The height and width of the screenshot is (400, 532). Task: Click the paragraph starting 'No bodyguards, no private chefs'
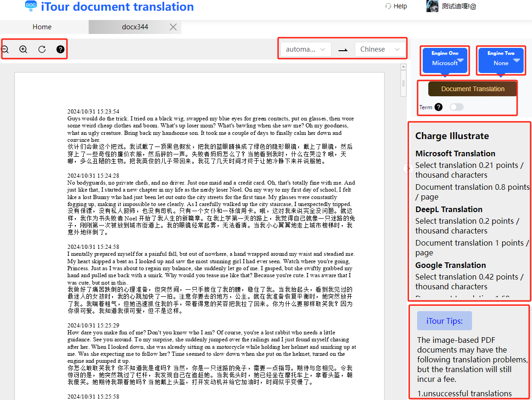tap(211, 193)
